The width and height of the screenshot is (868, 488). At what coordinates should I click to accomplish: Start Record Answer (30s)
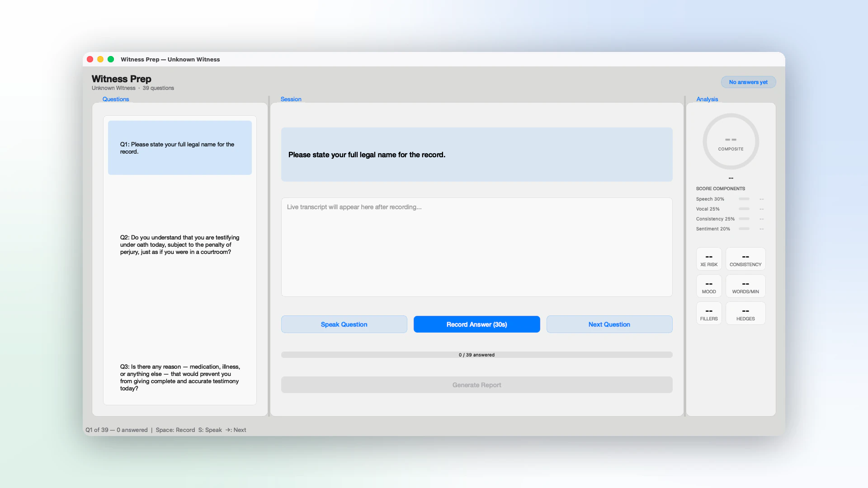coord(476,324)
